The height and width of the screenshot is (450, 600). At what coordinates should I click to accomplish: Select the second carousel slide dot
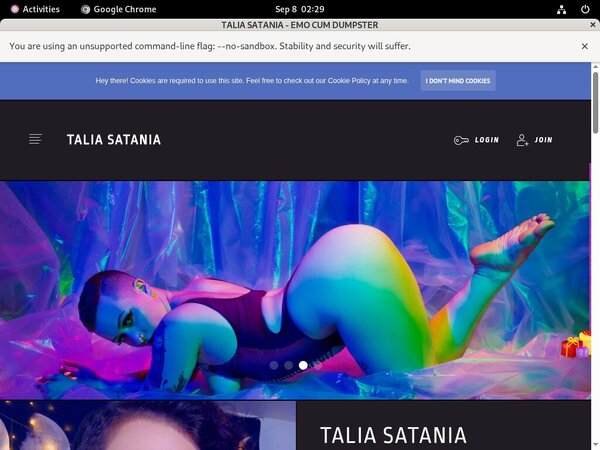click(288, 366)
